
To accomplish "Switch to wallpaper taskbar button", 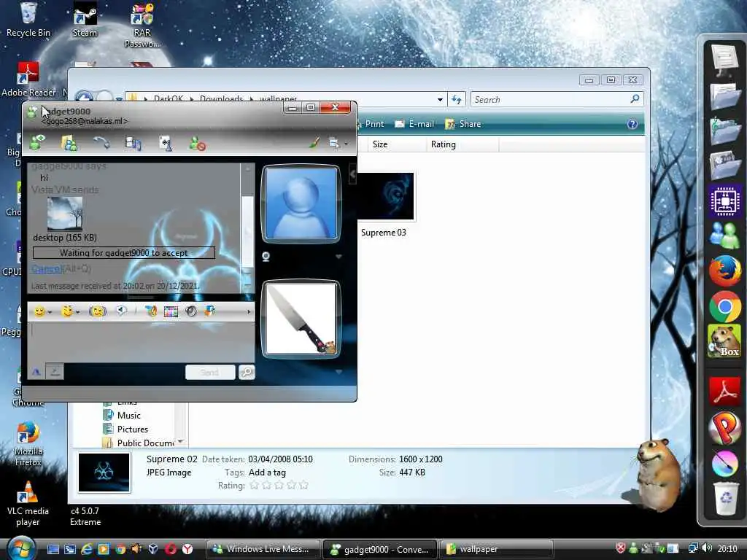I will click(x=495, y=549).
